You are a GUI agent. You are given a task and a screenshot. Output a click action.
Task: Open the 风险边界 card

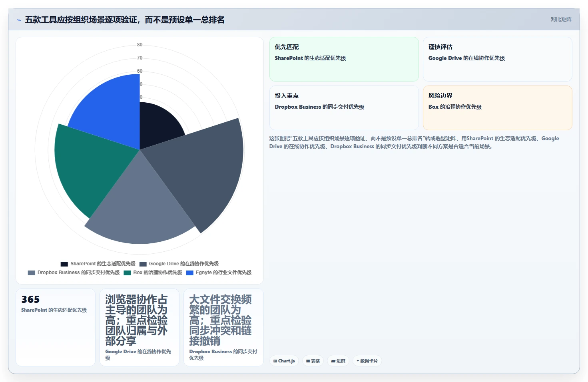coord(498,108)
